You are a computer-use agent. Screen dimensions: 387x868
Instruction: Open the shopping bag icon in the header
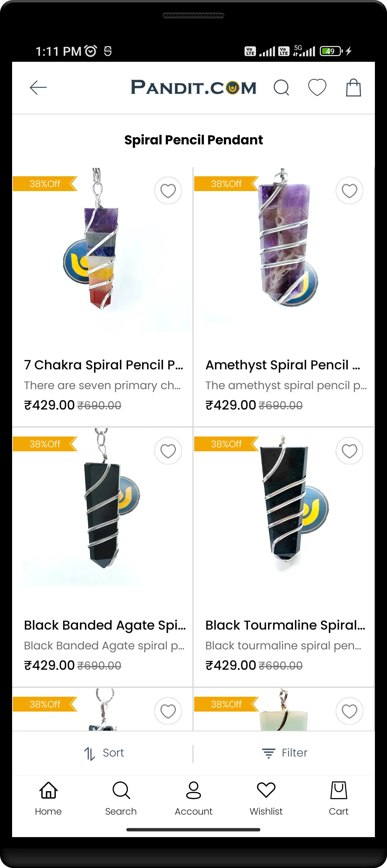(x=353, y=88)
